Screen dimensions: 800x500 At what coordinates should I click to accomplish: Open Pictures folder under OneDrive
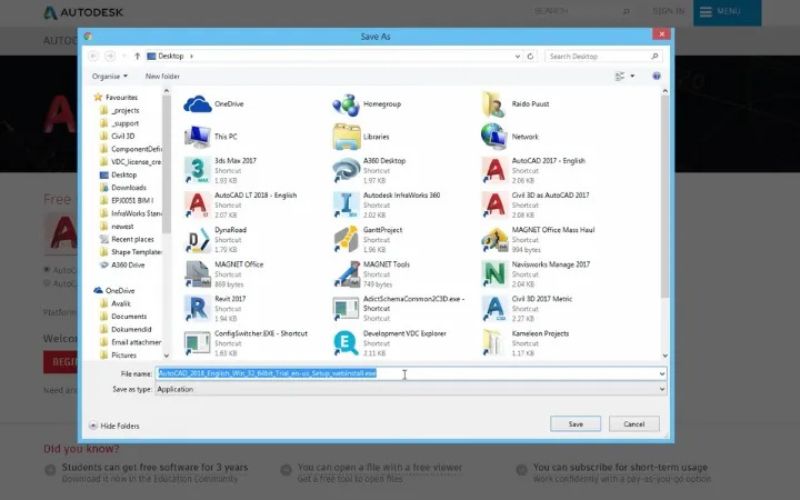pyautogui.click(x=119, y=355)
